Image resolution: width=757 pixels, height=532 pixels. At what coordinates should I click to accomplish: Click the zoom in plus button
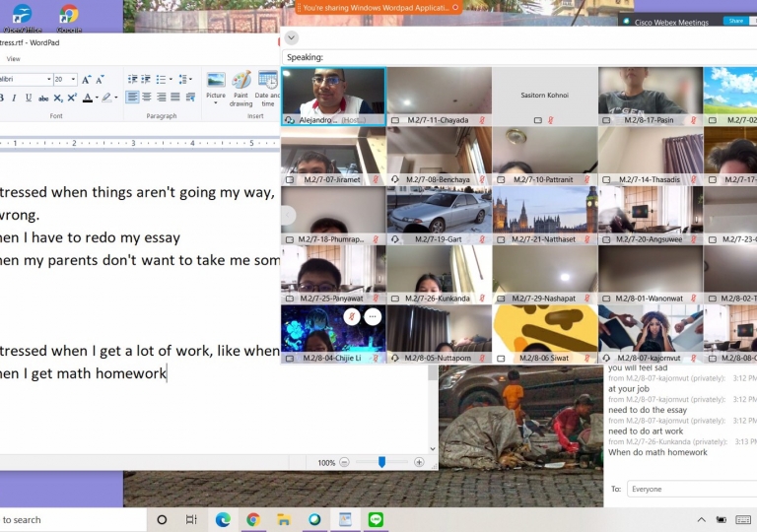(x=419, y=462)
